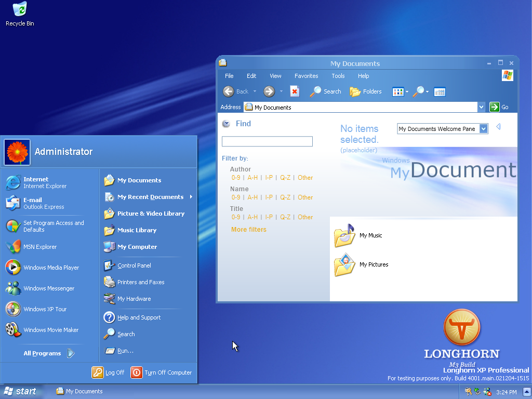
Task: Collapse the Find panel chevron
Action: pos(226,124)
